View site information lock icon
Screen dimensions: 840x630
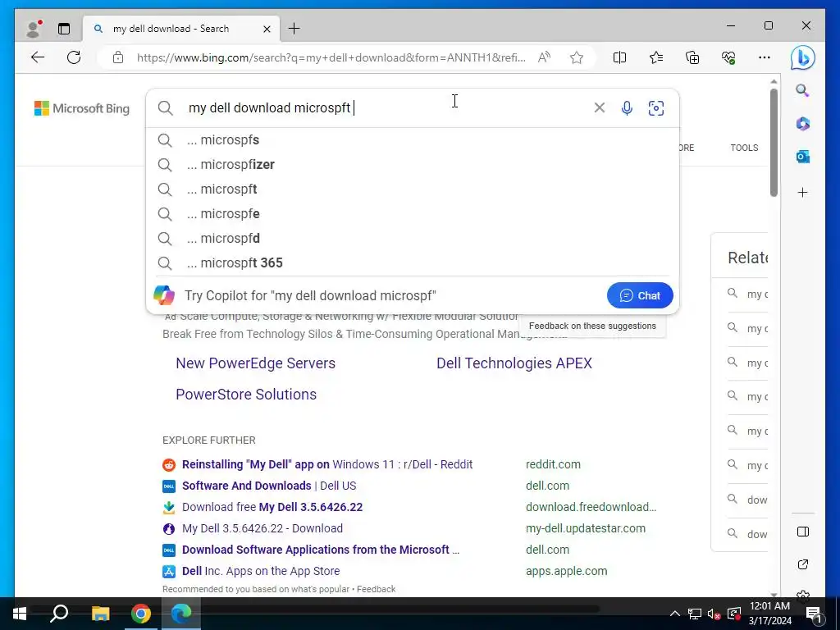118,57
